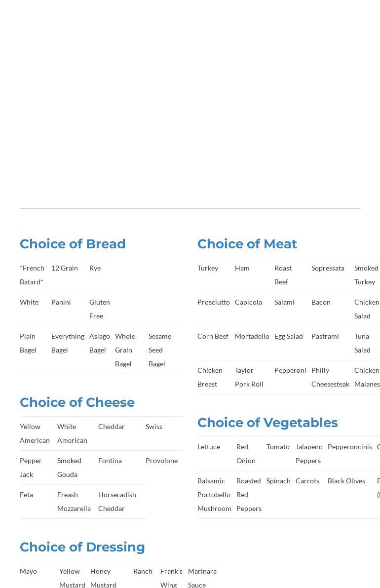Image resolution: width=380 pixels, height=588 pixels.
Task: Choose Philly Cheesesteak from meats
Action: (x=330, y=377)
